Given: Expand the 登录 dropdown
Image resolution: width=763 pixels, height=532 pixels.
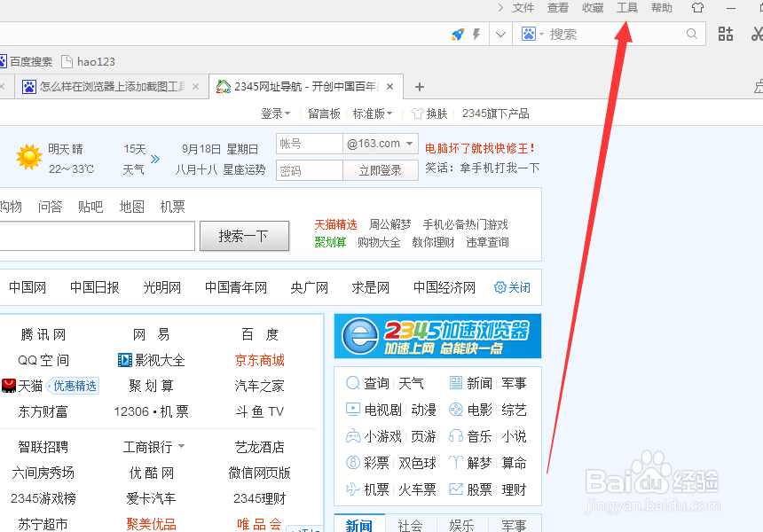Looking at the screenshot, I should click(x=275, y=113).
